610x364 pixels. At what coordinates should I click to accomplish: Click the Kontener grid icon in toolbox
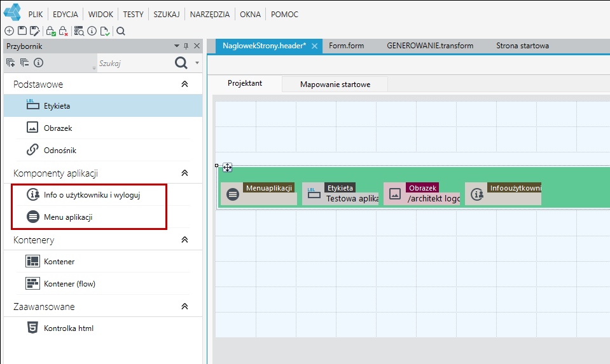(x=32, y=262)
